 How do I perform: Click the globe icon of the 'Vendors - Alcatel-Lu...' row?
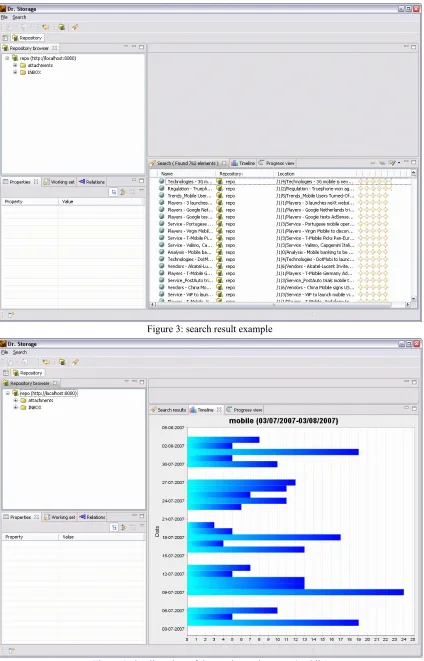[x=161, y=266]
